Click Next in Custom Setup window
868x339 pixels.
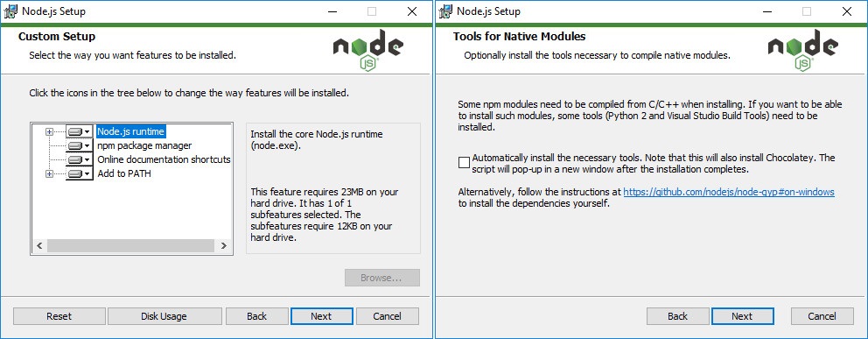pos(321,316)
